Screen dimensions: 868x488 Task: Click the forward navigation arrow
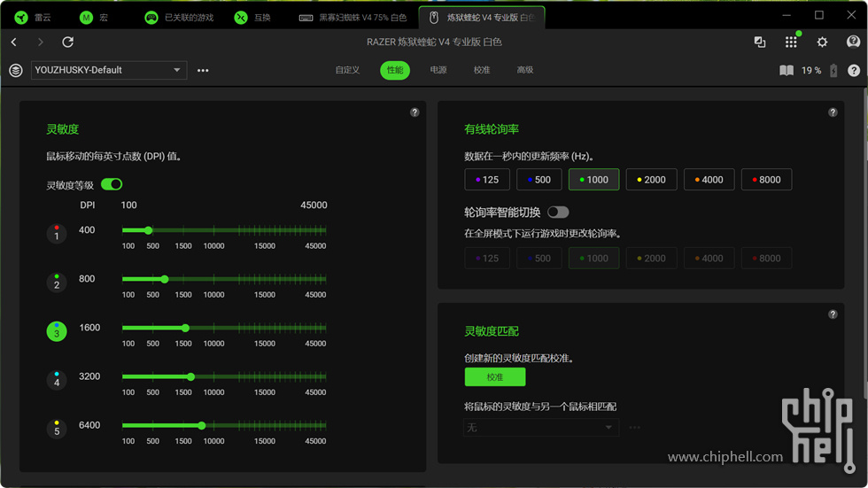click(41, 42)
